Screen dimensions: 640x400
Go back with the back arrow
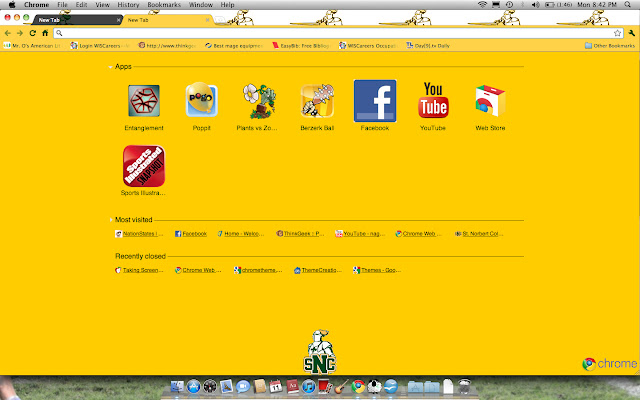pos(8,33)
